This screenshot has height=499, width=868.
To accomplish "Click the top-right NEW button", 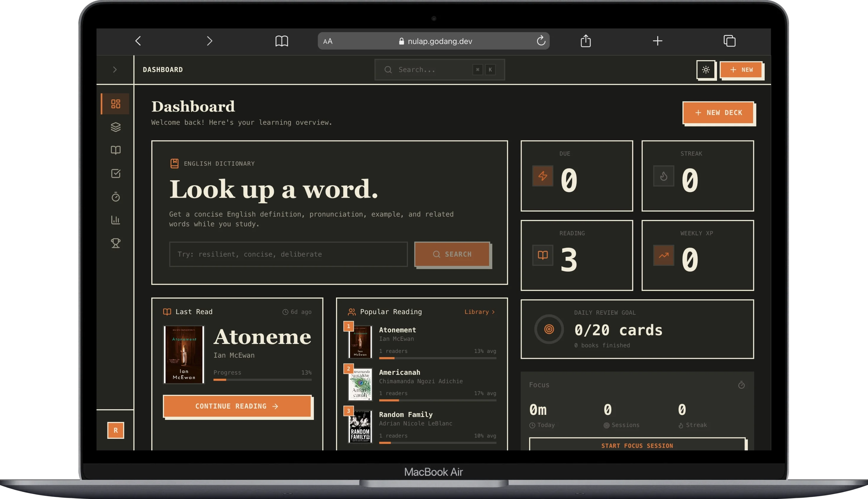I will 741,70.
